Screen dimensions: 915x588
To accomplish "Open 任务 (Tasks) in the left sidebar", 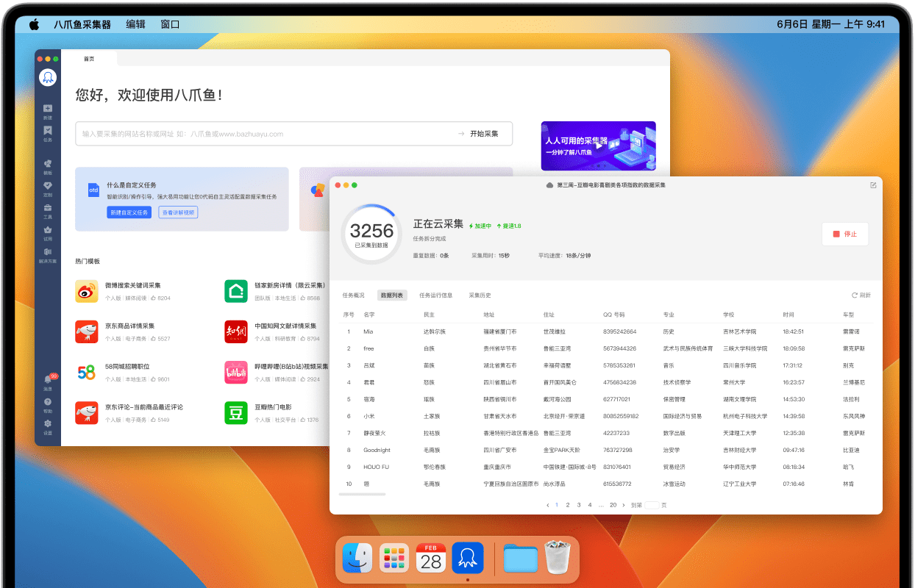I will coord(48,134).
